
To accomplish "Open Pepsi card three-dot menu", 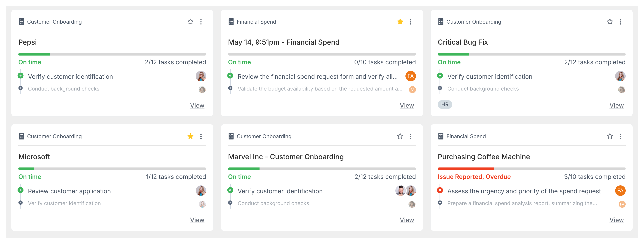I will coord(201,22).
